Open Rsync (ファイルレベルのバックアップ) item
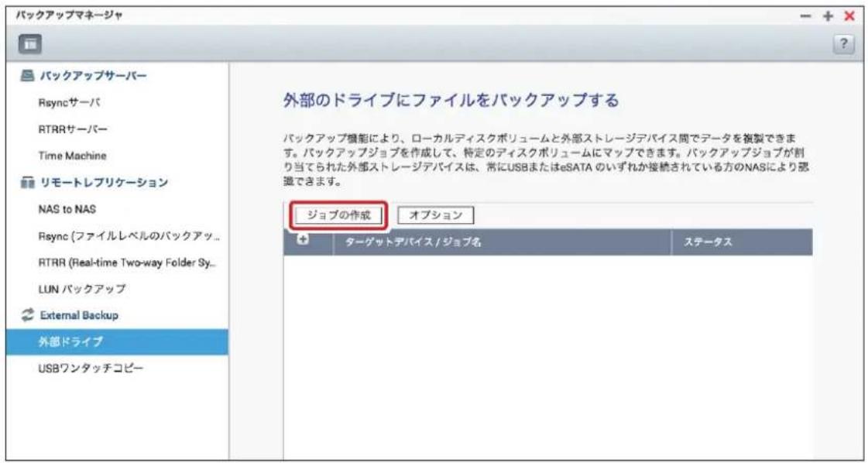This screenshot has width=868, height=463. [129, 236]
